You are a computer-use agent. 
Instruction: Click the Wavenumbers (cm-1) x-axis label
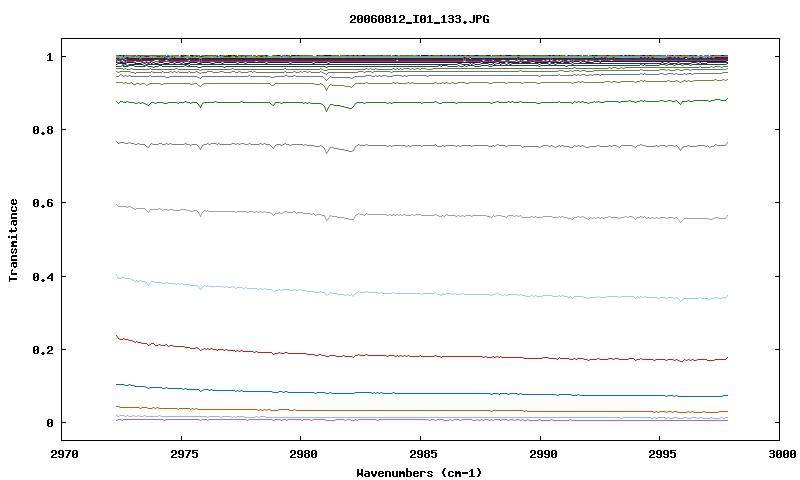tap(419, 473)
